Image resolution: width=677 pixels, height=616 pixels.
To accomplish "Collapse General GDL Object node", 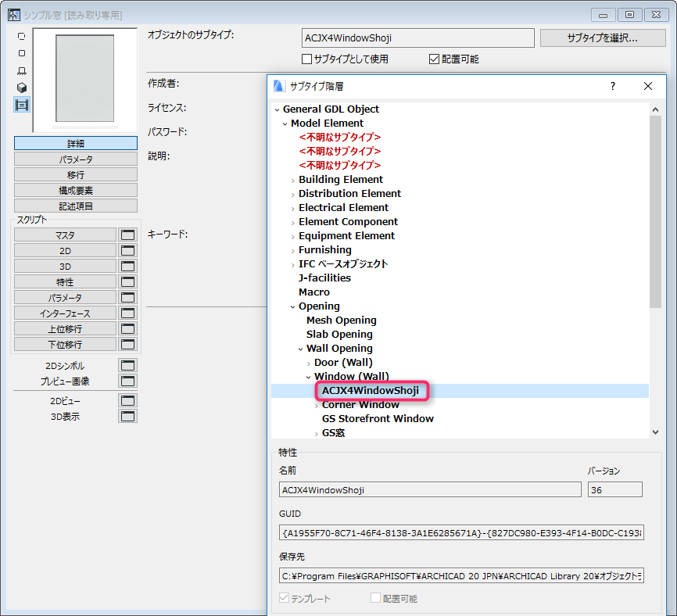I will click(x=278, y=109).
